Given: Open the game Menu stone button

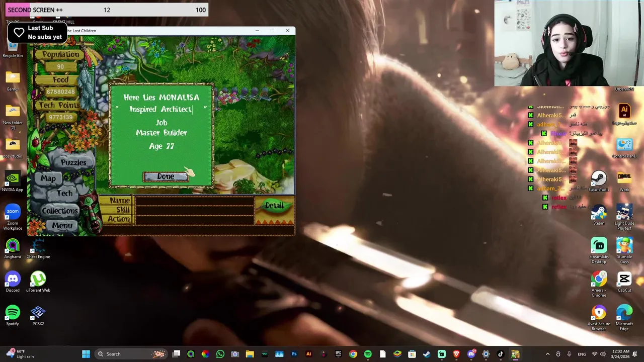Looking at the screenshot, I should click(x=62, y=226).
